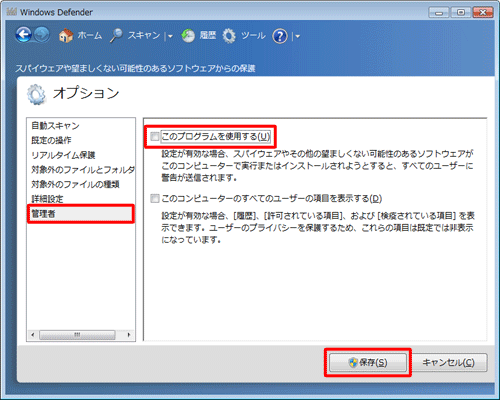Open the History (履歴) icon

click(188, 36)
